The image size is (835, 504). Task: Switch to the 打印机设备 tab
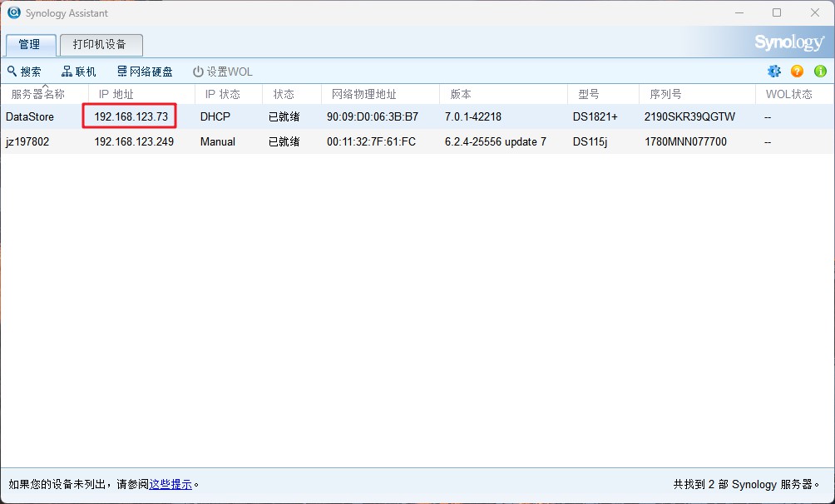point(101,45)
